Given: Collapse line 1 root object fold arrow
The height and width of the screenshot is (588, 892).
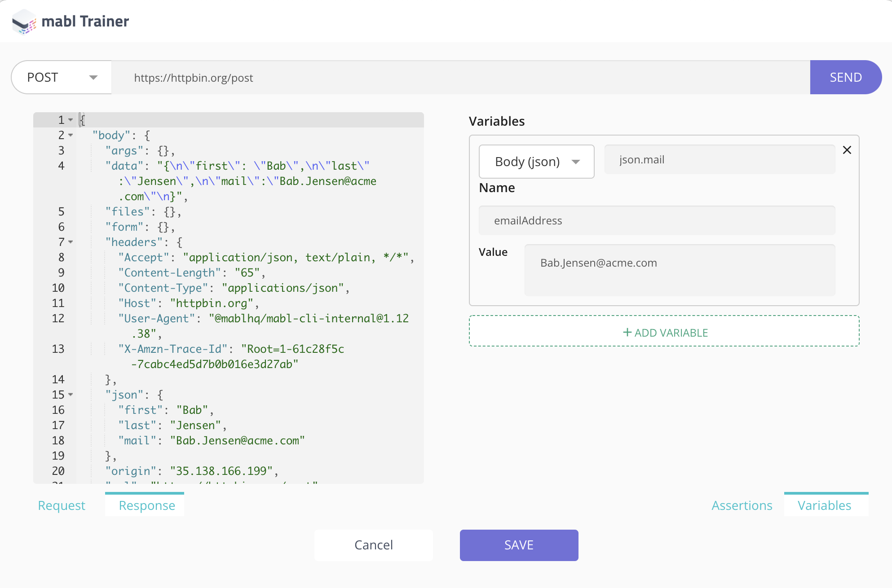Looking at the screenshot, I should 71,120.
